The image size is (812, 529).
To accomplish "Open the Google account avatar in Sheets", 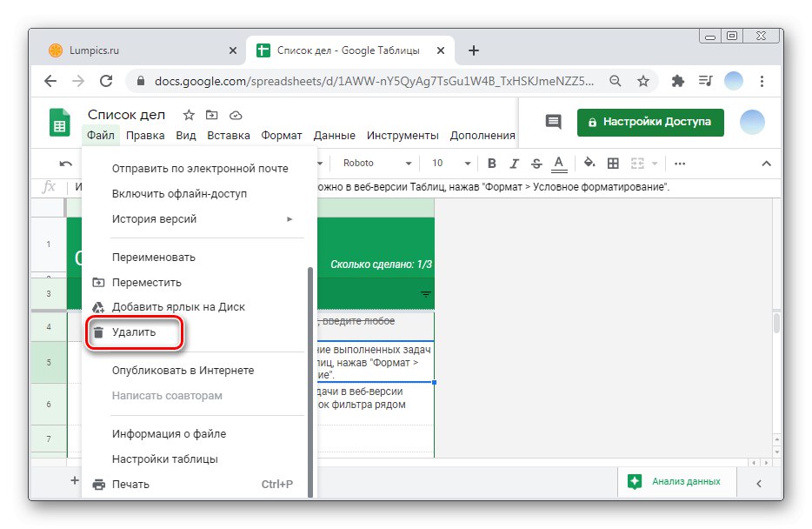I will [752, 123].
